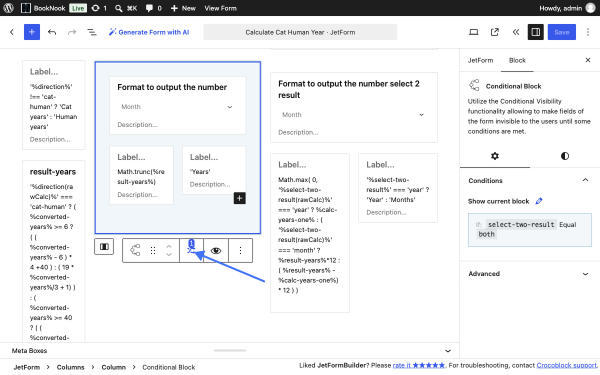Switch to the JetForm tab
This screenshot has width=600, height=375.
click(480, 60)
